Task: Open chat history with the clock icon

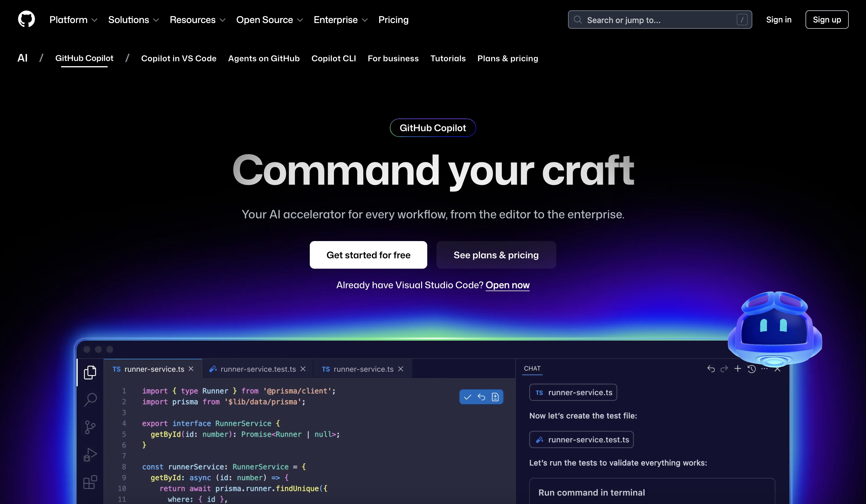Action: (x=751, y=369)
